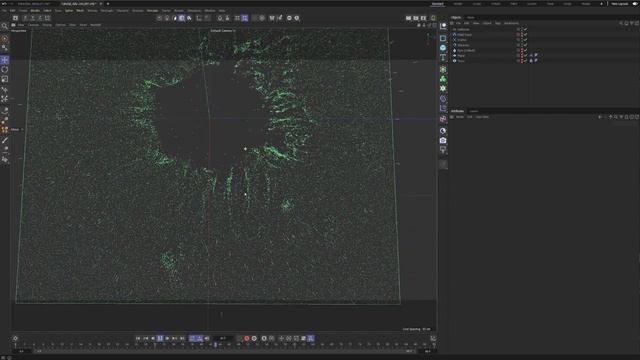The image size is (640, 360).
Task: Open Object Manager Bookmarks menu
Action: (511, 23)
